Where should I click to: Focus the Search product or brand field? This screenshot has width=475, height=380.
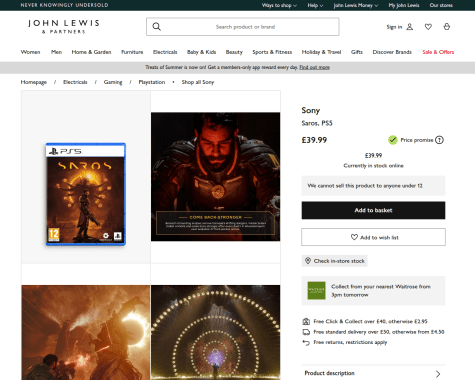click(x=243, y=27)
